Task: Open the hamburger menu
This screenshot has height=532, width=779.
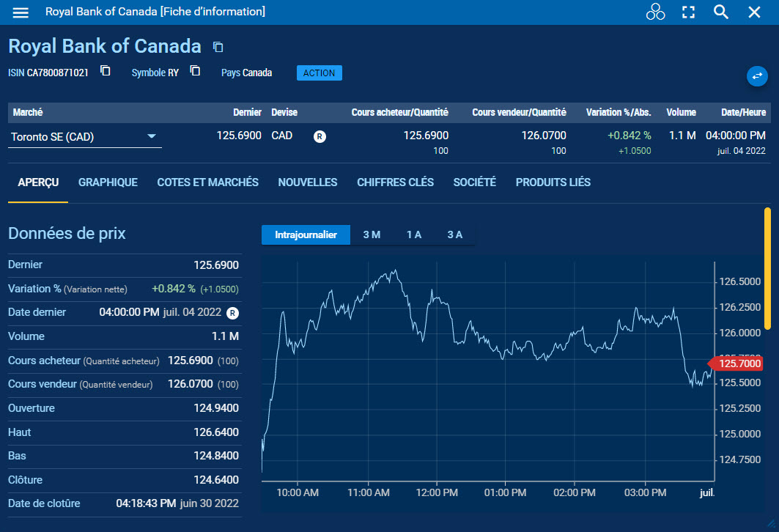Action: pos(21,12)
